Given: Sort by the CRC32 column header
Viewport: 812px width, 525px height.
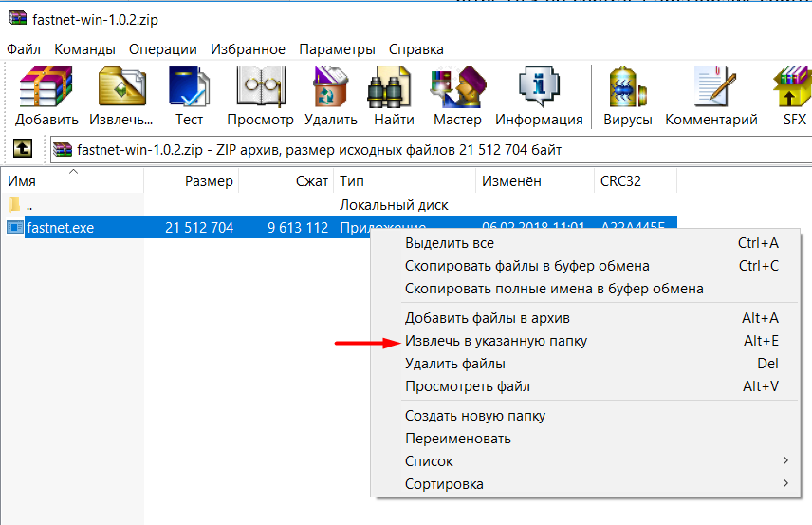Looking at the screenshot, I should pyautogui.click(x=636, y=181).
